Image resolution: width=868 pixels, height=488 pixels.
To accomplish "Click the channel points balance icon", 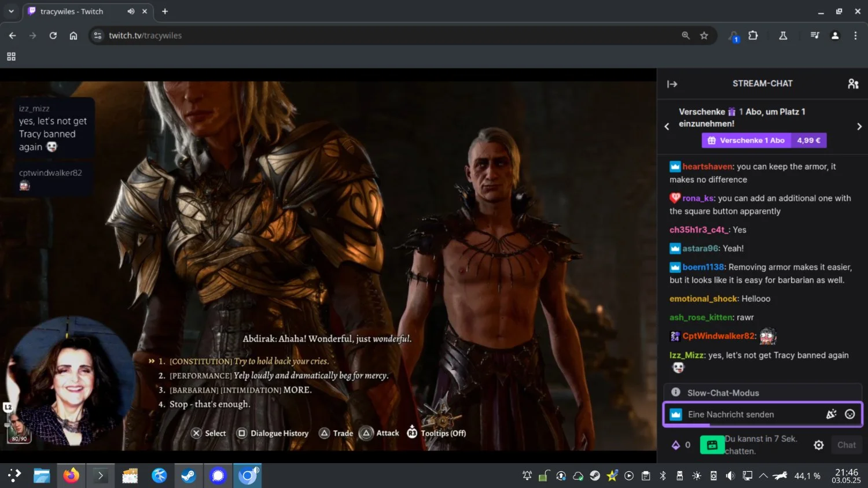I will point(675,445).
